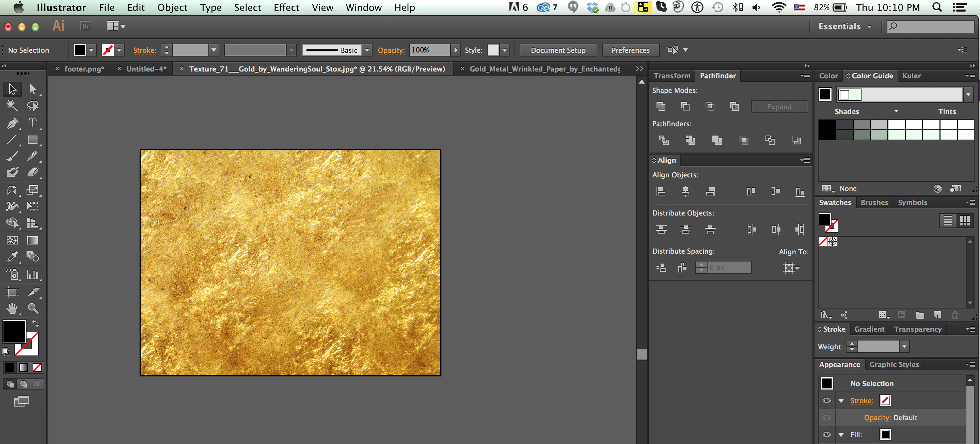Click the Preferences button
980x444 pixels.
click(630, 50)
